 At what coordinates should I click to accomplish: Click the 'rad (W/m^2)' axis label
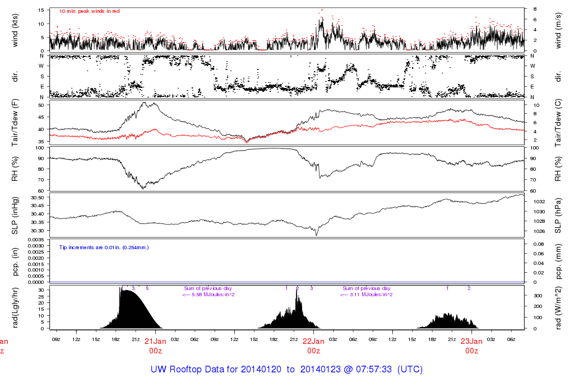[558, 307]
